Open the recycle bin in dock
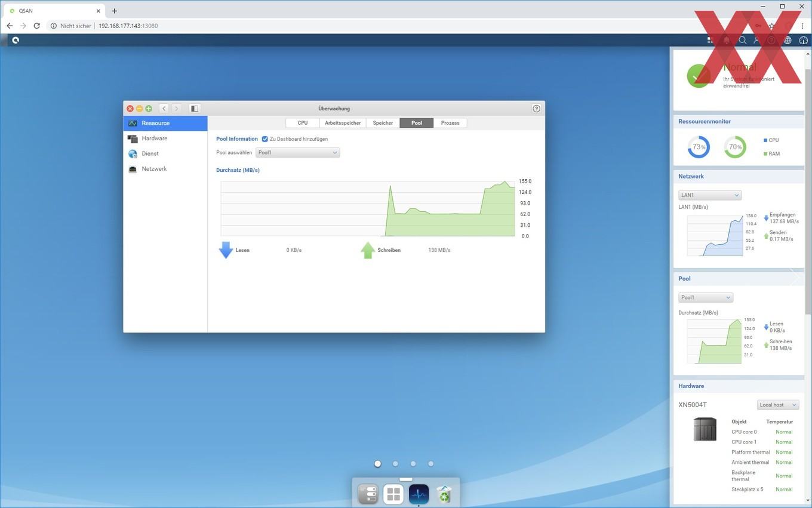The width and height of the screenshot is (812, 508). 444,494
